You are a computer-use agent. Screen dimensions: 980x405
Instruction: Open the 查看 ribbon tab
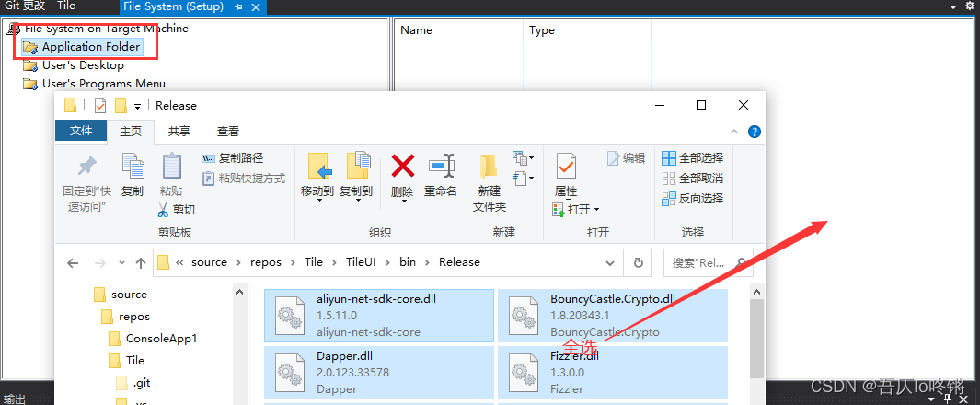(228, 131)
